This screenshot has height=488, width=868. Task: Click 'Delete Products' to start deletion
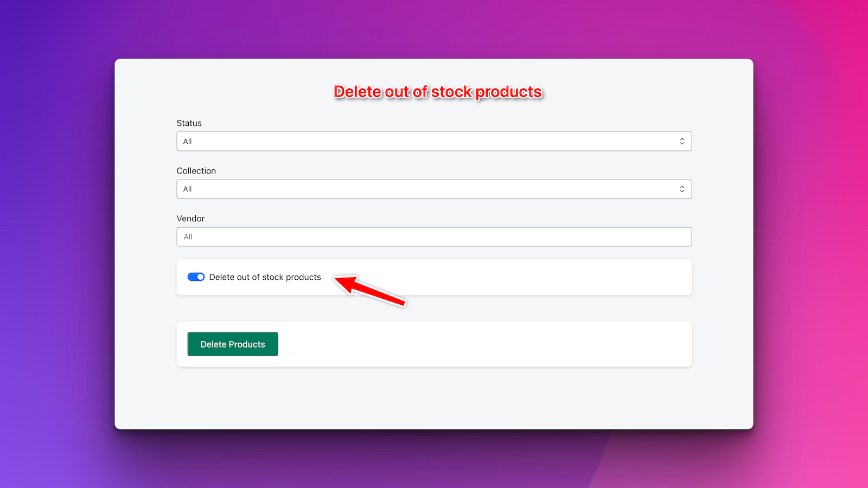click(232, 344)
